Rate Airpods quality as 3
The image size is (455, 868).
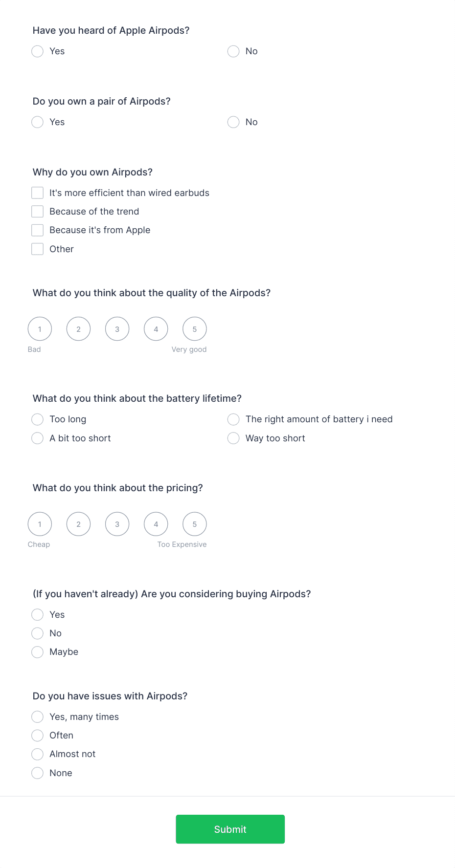pyautogui.click(x=117, y=328)
